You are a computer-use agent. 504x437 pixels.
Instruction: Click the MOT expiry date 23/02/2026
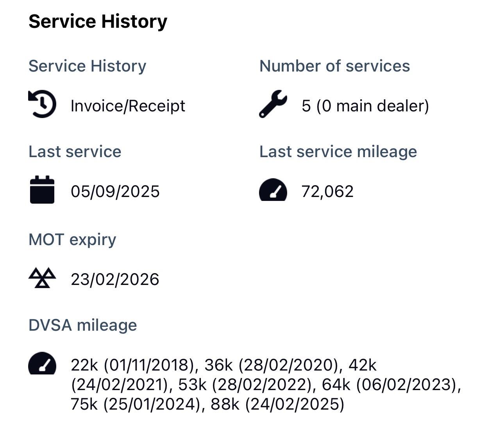pyautogui.click(x=115, y=279)
